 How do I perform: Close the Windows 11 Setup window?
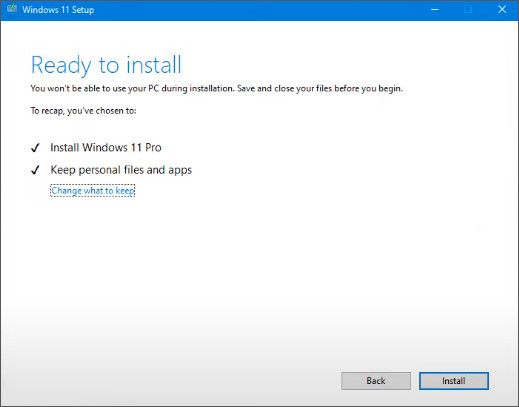[502, 10]
